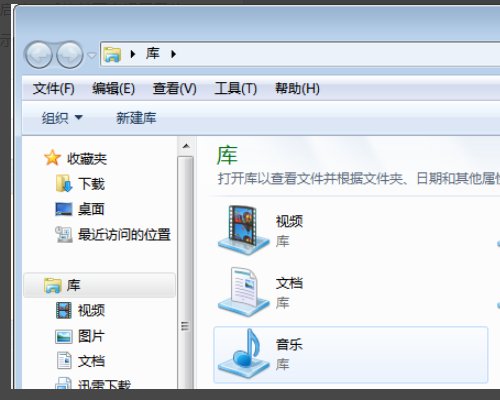Select 桌面 in favorites list
Image resolution: width=500 pixels, height=400 pixels.
point(91,209)
